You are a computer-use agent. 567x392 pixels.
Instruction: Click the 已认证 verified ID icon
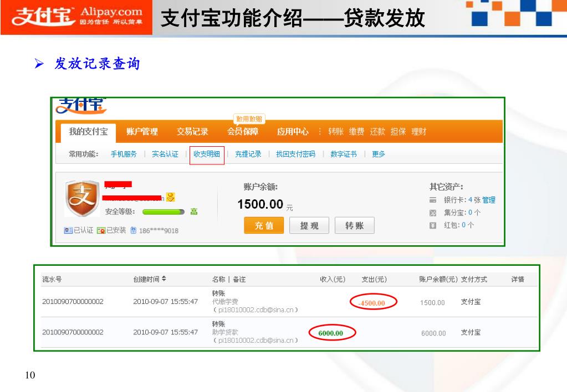(x=68, y=230)
